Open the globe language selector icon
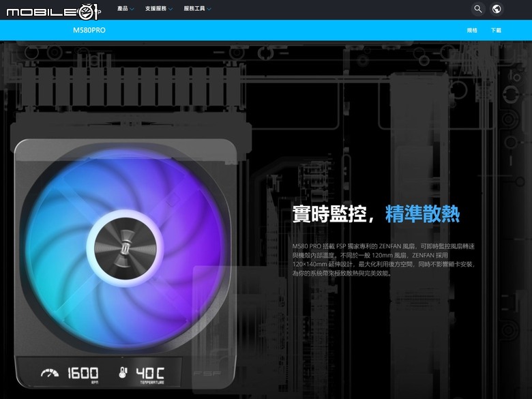Image resolution: width=532 pixels, height=399 pixels. [497, 9]
